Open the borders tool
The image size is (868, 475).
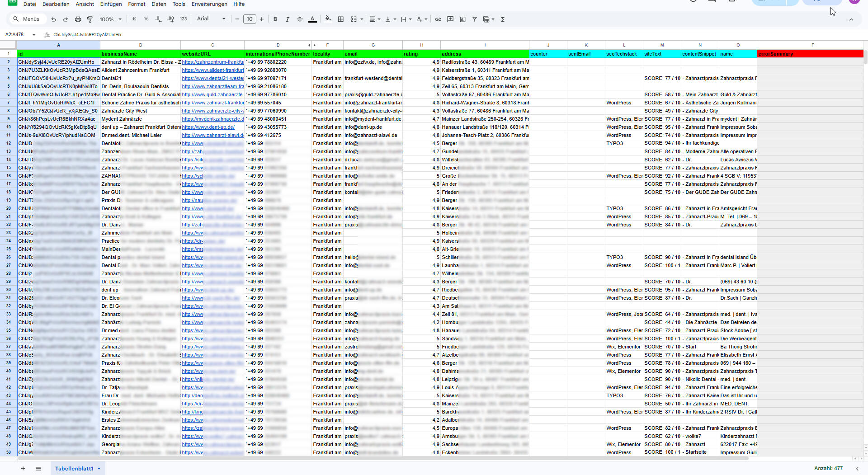click(x=341, y=19)
